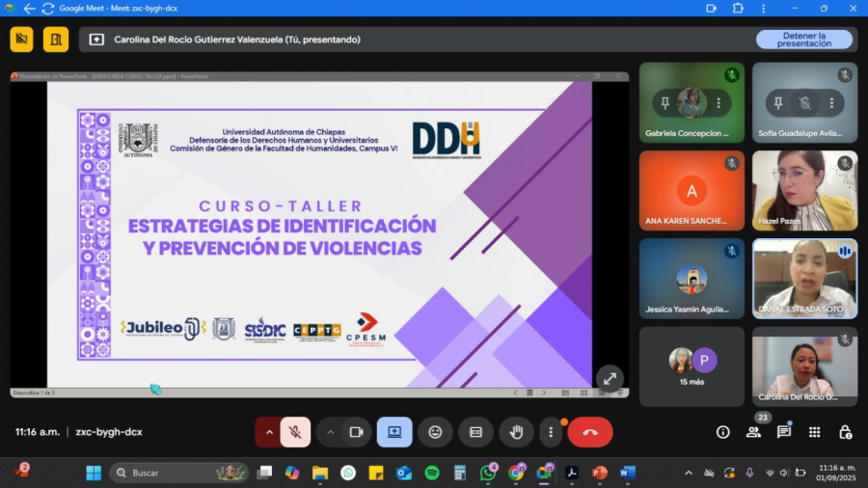Pin Gabriela Concepcion's video tile
The image size is (868, 488).
click(x=665, y=103)
